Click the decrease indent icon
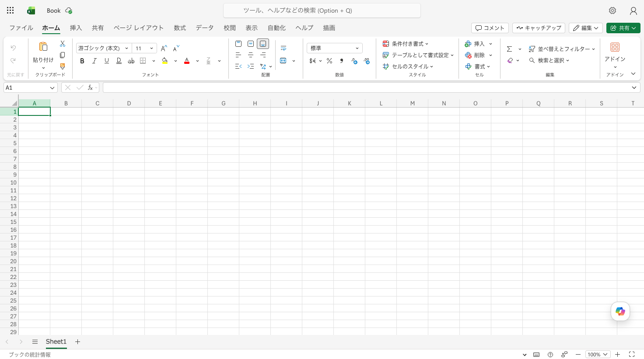Image resolution: width=644 pixels, height=359 pixels. [x=238, y=66]
